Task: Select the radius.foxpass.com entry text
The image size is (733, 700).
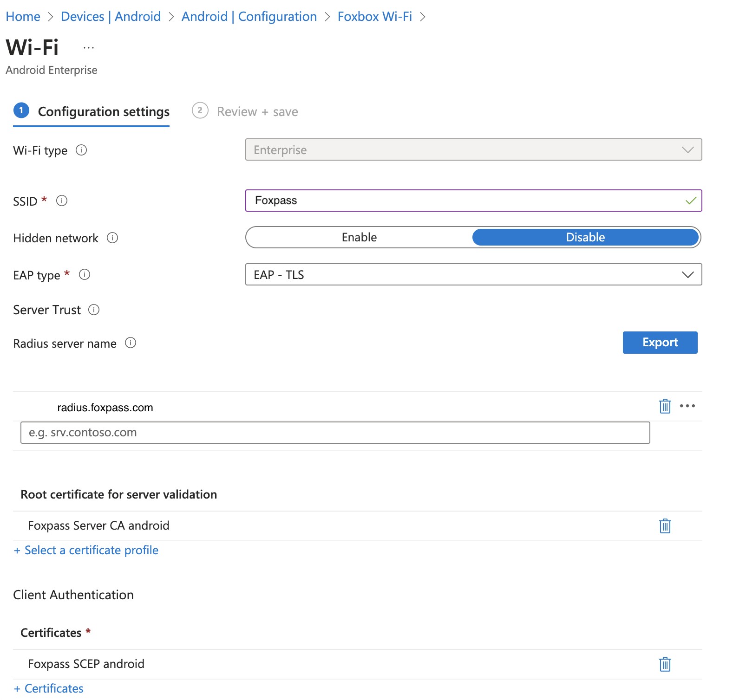Action: [105, 408]
